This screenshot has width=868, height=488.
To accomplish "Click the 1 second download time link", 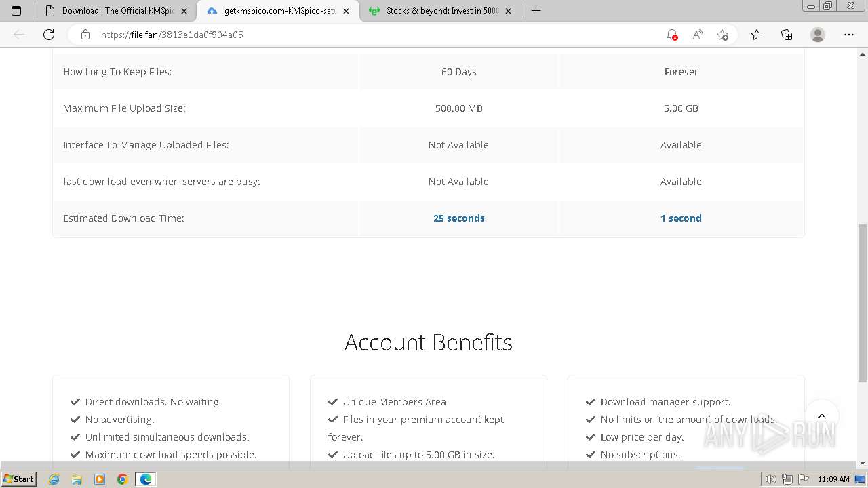I will 681,218.
